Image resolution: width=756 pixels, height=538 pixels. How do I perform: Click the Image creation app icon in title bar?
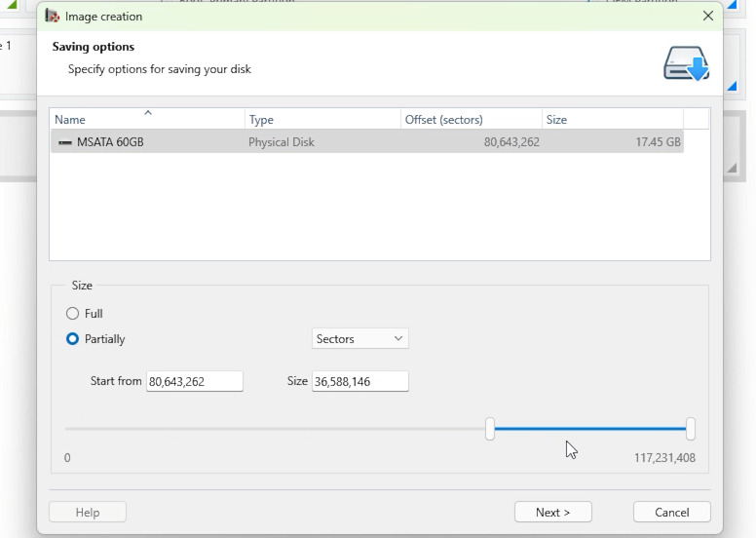(53, 16)
